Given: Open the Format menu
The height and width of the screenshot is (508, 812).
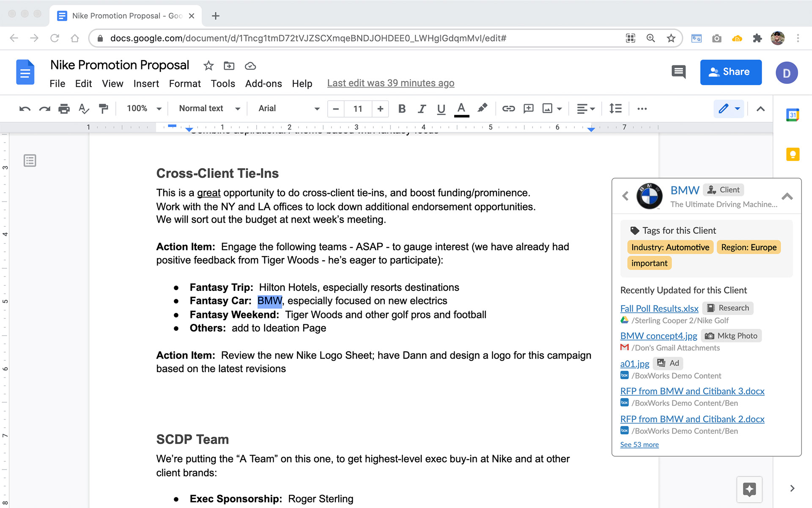Looking at the screenshot, I should tap(185, 83).
